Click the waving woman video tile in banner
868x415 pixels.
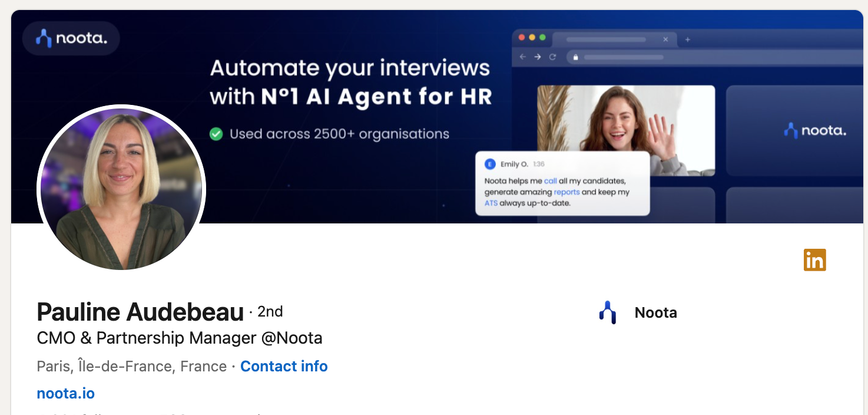click(626, 130)
